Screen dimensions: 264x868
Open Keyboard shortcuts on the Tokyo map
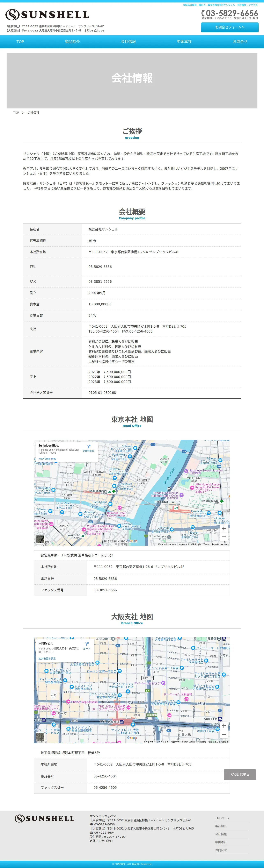pyautogui.click(x=167, y=544)
